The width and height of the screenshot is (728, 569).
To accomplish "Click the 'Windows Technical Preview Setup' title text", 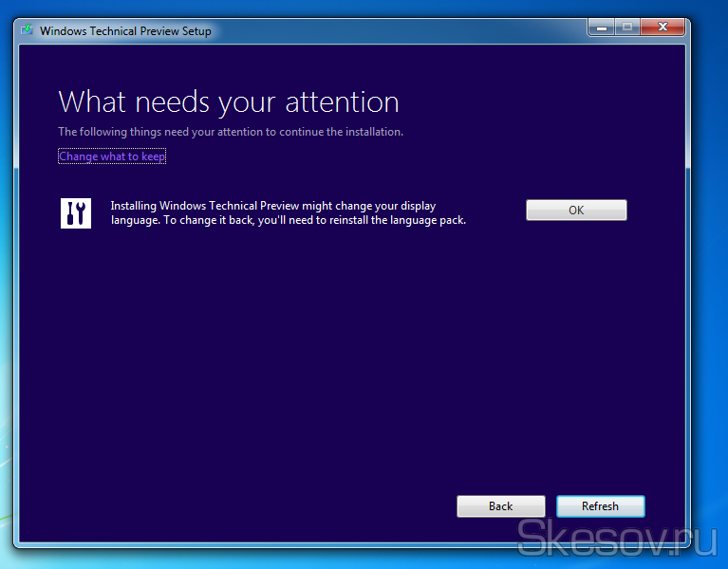I will (125, 31).
